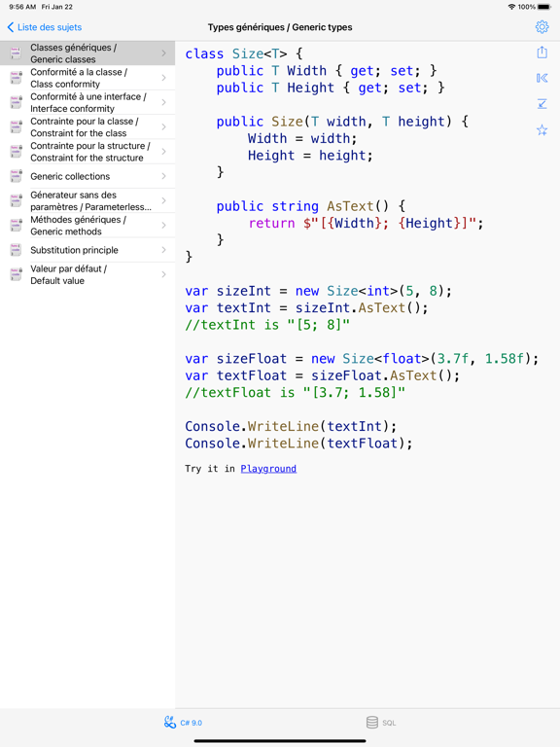Click the Classes génériques row document icon
This screenshot has height=747, width=560.
point(17,53)
